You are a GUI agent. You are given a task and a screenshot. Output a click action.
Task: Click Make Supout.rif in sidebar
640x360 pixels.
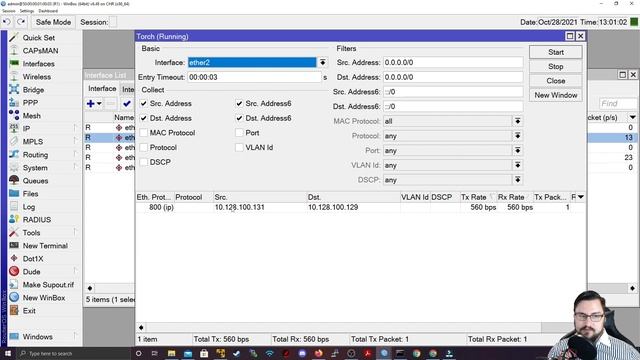point(48,285)
